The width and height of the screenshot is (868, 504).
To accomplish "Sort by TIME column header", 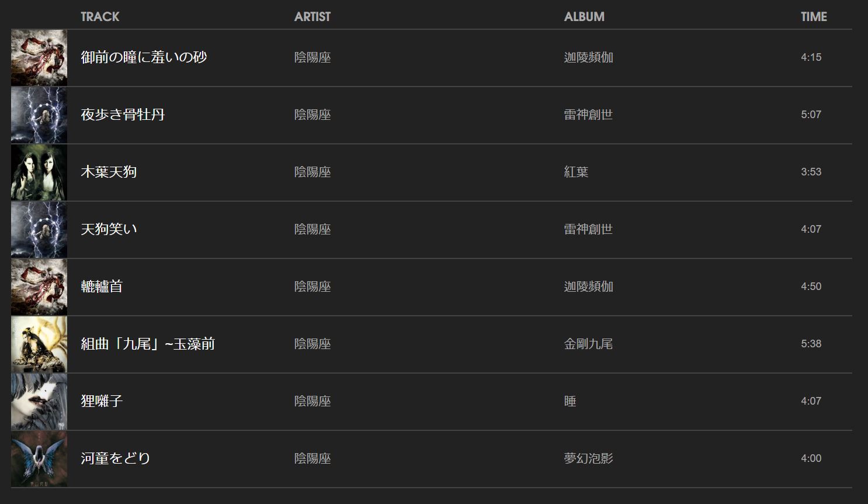I will tap(814, 17).
